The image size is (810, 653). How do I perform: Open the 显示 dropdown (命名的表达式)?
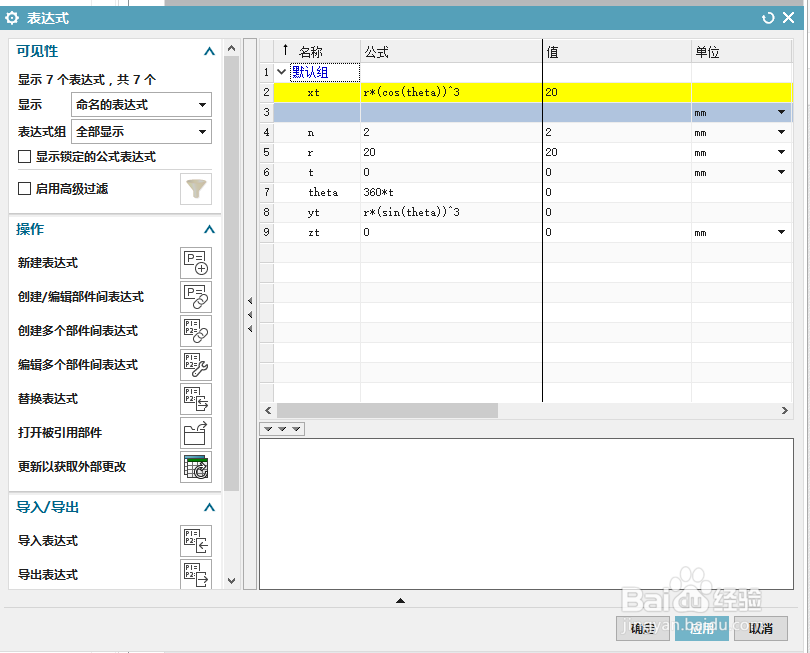(141, 105)
